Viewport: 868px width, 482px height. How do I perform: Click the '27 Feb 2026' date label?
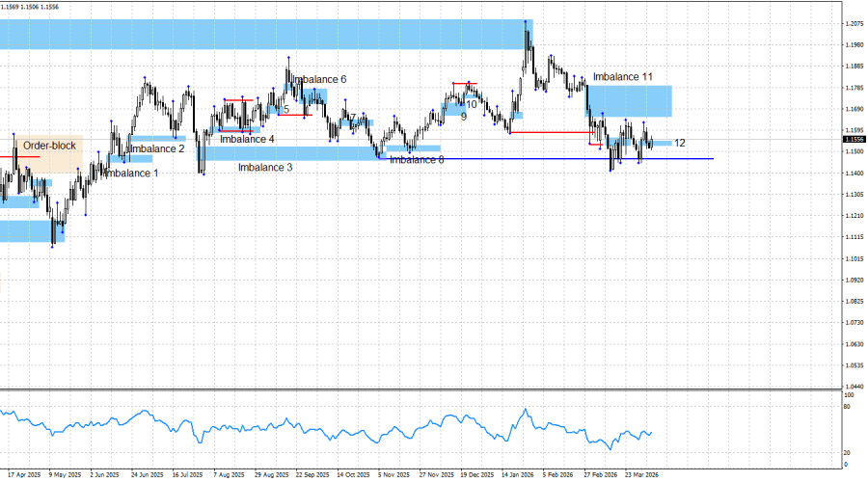(x=600, y=475)
